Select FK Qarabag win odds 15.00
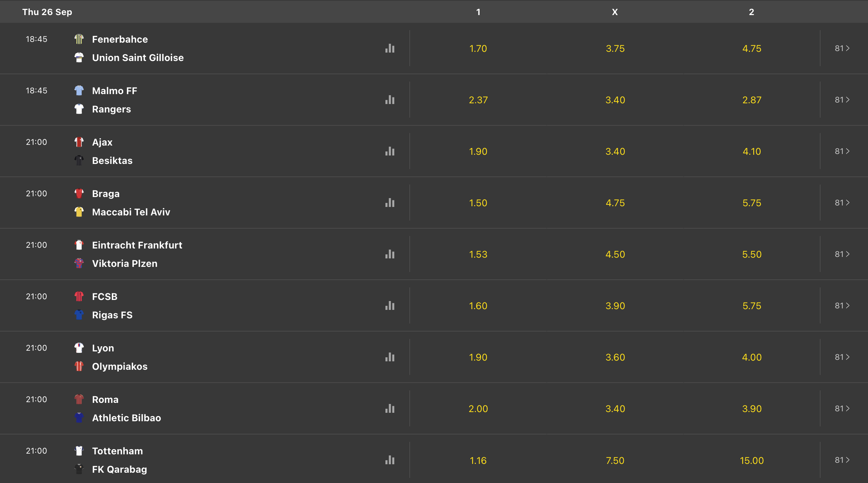The height and width of the screenshot is (483, 868). 752,460
